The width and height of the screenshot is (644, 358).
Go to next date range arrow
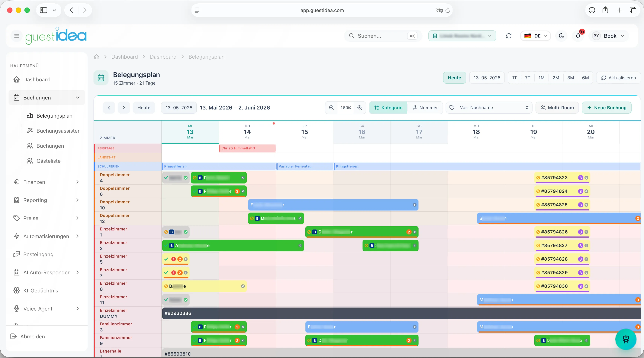point(124,108)
